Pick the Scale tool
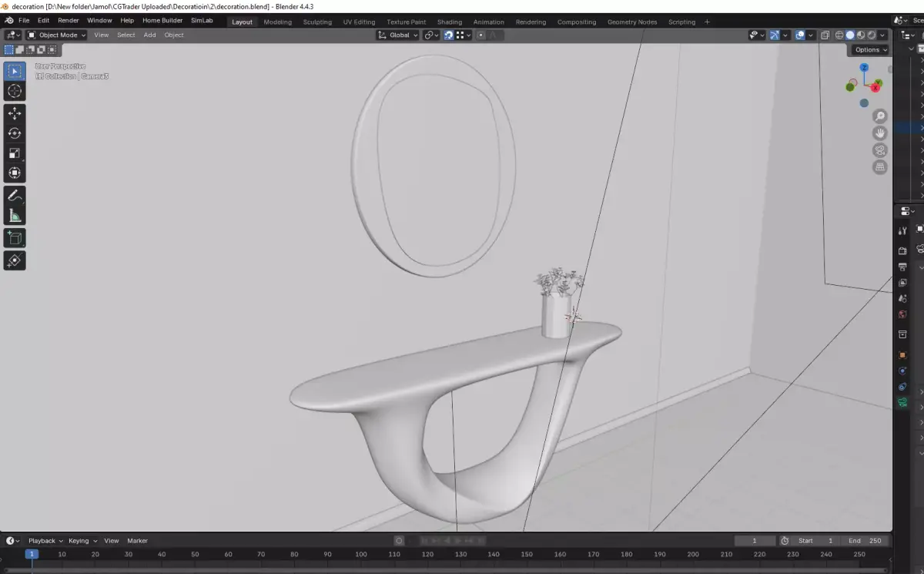The width and height of the screenshot is (924, 574). tap(15, 153)
